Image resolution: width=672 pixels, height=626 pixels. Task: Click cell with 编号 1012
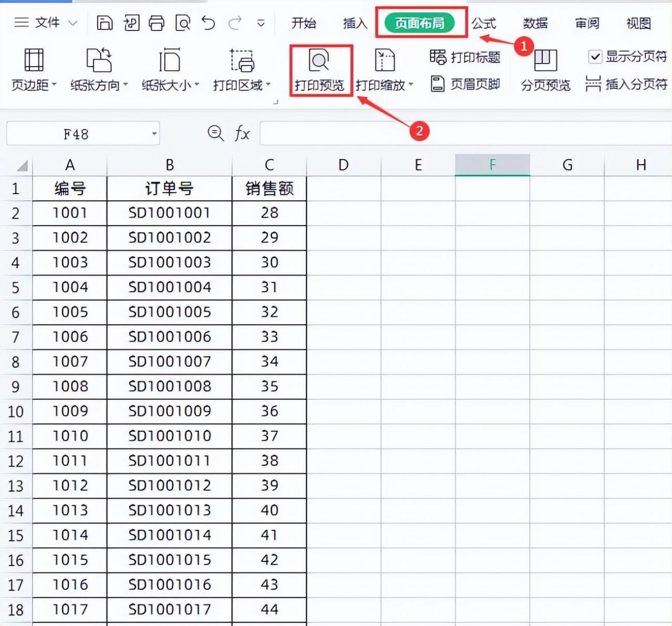click(x=70, y=486)
